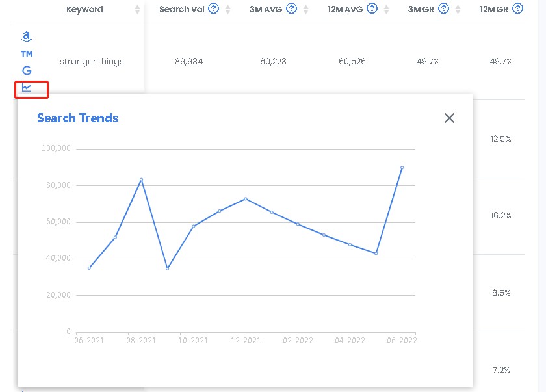Click the 12-2021 data point on chart
The height and width of the screenshot is (392, 546).
(246, 199)
